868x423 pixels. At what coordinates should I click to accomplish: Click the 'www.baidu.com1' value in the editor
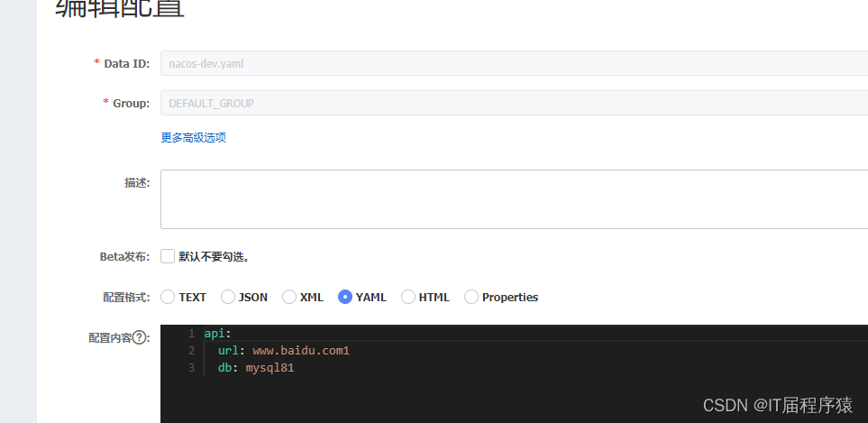click(301, 351)
